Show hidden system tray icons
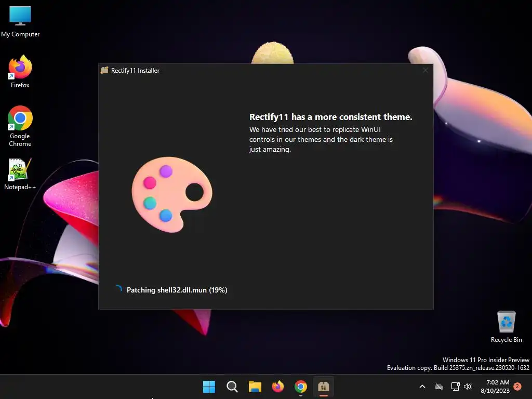Viewport: 532px width, 399px height. 422,387
